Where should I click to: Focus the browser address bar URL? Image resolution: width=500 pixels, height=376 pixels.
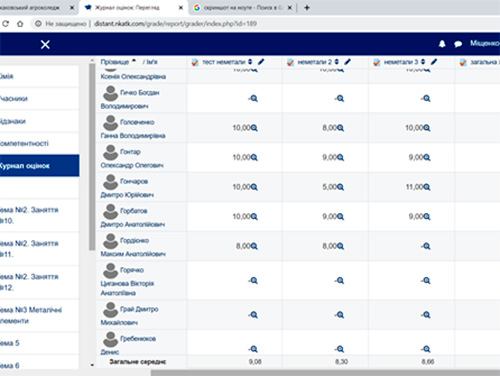[175, 24]
